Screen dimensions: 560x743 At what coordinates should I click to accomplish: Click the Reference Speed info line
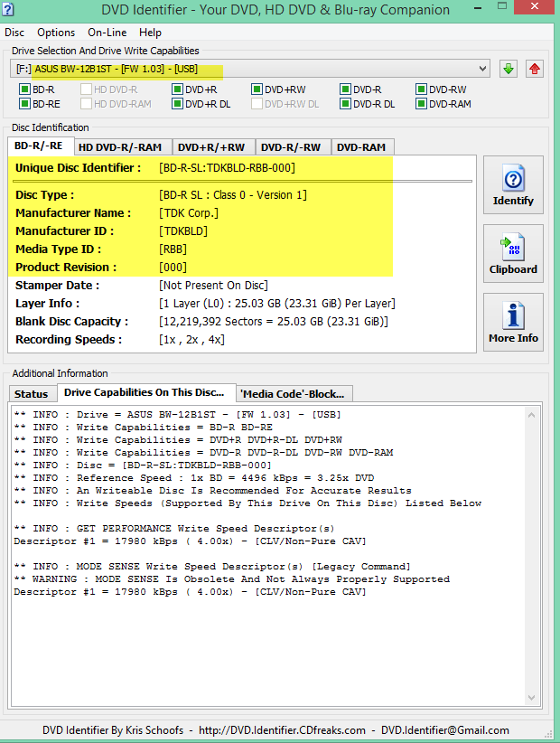coord(194,477)
